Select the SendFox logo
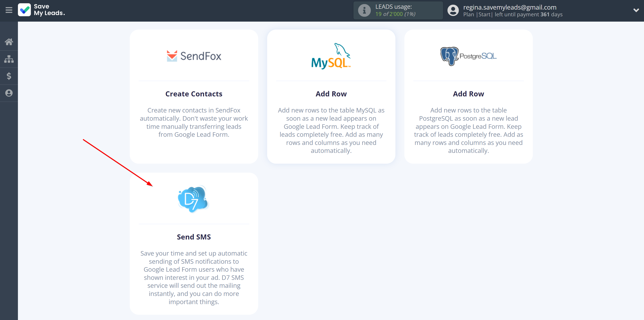This screenshot has height=320, width=644. point(194,56)
